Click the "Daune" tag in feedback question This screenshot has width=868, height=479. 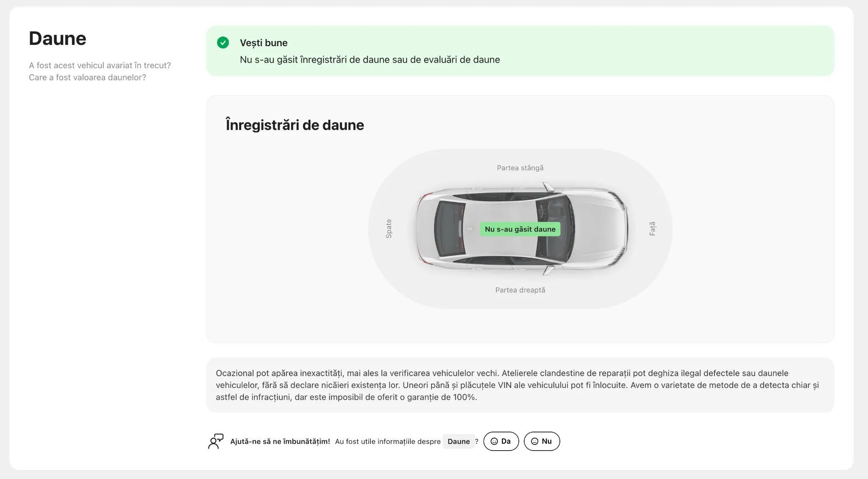(459, 441)
